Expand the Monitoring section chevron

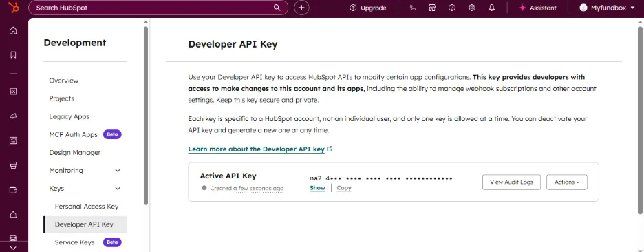pyautogui.click(x=118, y=170)
